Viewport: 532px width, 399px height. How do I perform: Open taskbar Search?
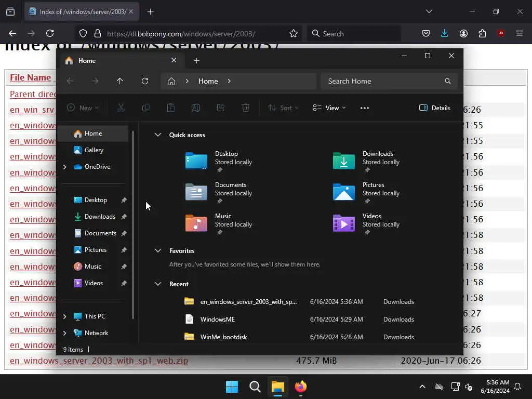255,387
